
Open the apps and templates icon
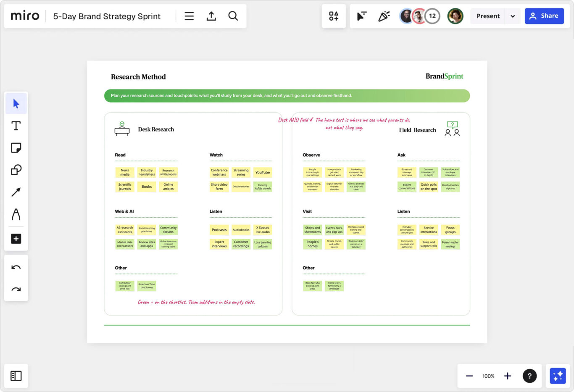click(x=334, y=16)
